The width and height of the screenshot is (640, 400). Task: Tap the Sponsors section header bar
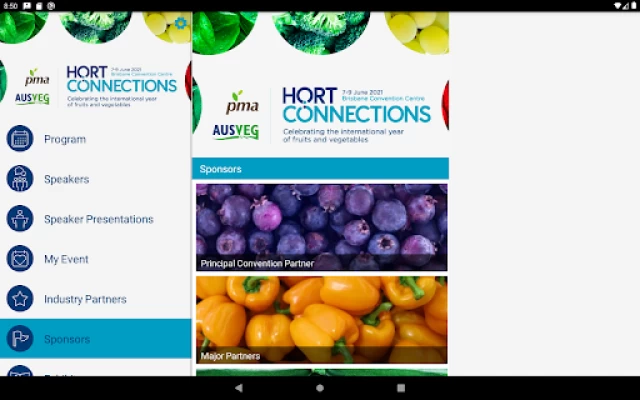(320, 169)
